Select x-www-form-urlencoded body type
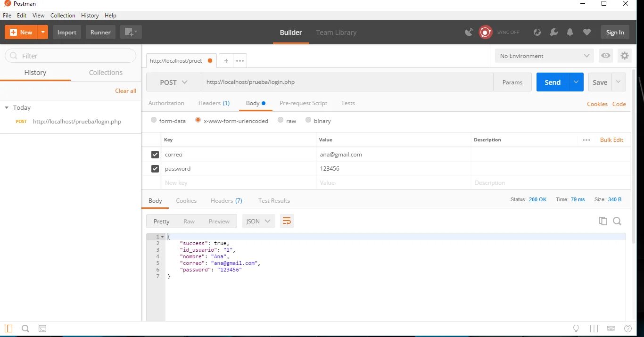Viewport: 644px width, 337px height. [x=198, y=120]
